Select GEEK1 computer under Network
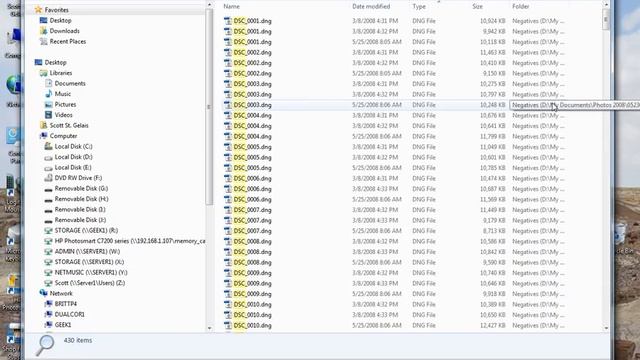640x360 pixels. pos(63,325)
